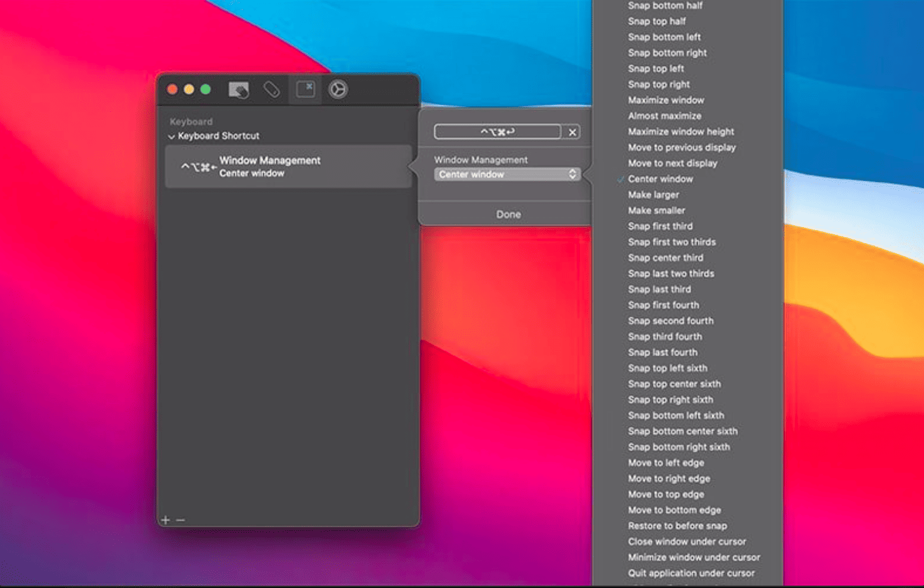Select the Window Management Center window row
Image resolution: width=924 pixels, height=588 pixels.
pyautogui.click(x=288, y=166)
